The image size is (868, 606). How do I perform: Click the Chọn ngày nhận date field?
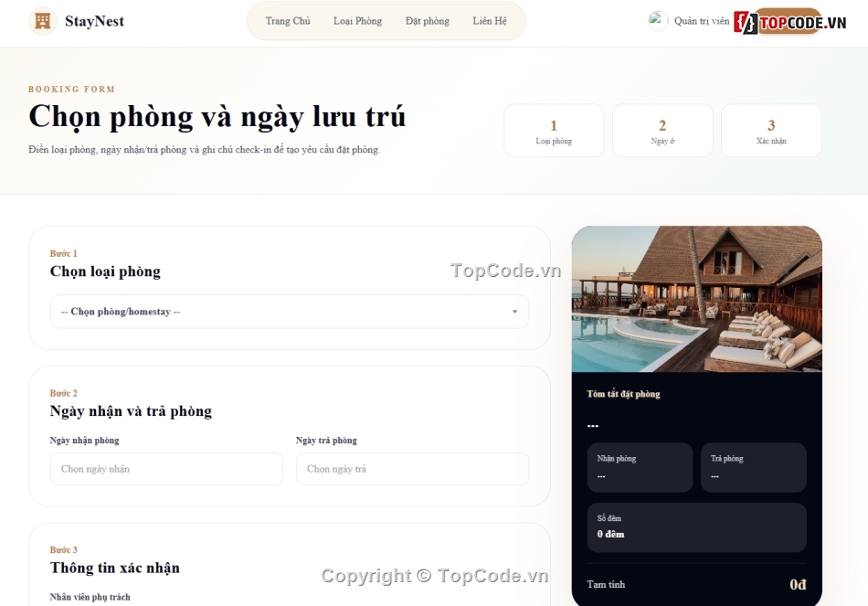pyautogui.click(x=166, y=469)
